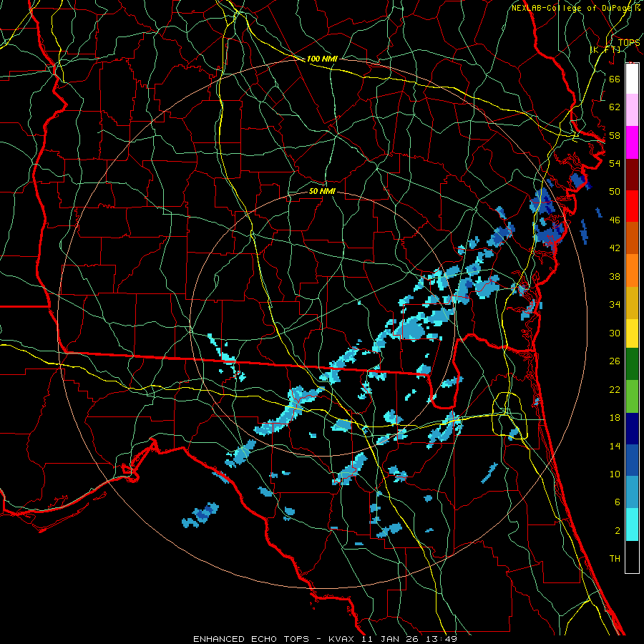Click the 38 legend value
The image size is (644, 644).
(615, 276)
